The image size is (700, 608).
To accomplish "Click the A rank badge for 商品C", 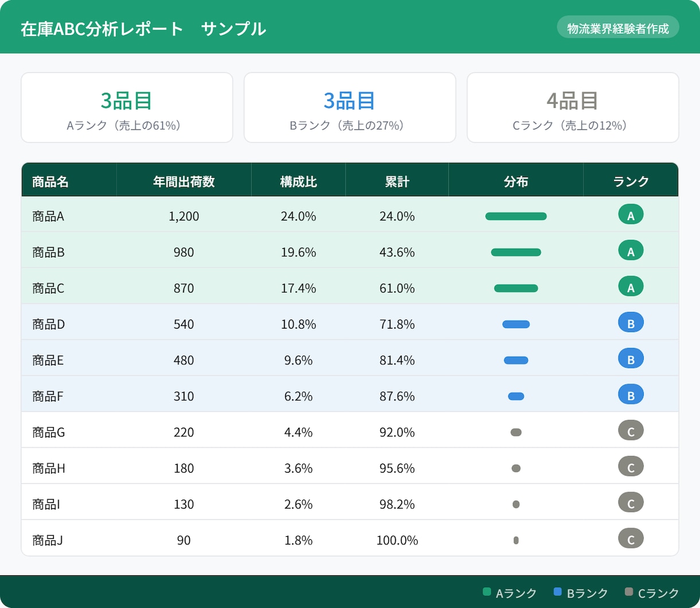I will (631, 287).
